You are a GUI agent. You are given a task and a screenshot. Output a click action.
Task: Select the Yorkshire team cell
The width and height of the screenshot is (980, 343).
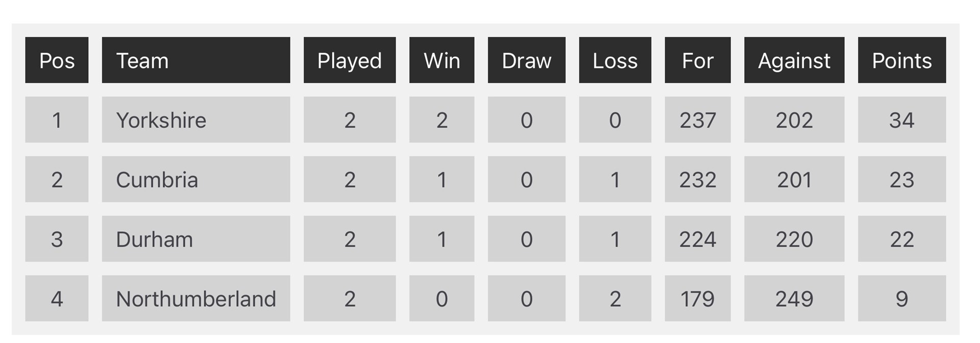pos(196,120)
